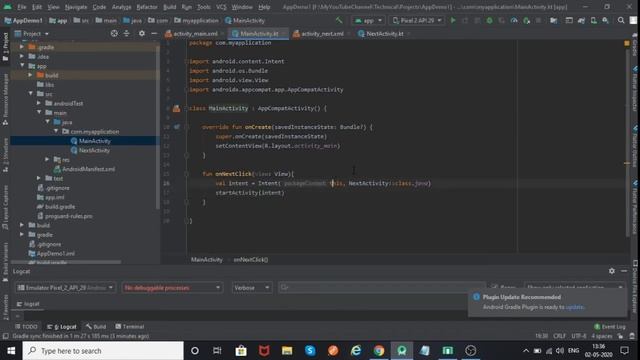This screenshot has height=360, width=640.
Task: Open the Pixel 2 API 29 device dropdown
Action: click(416, 20)
